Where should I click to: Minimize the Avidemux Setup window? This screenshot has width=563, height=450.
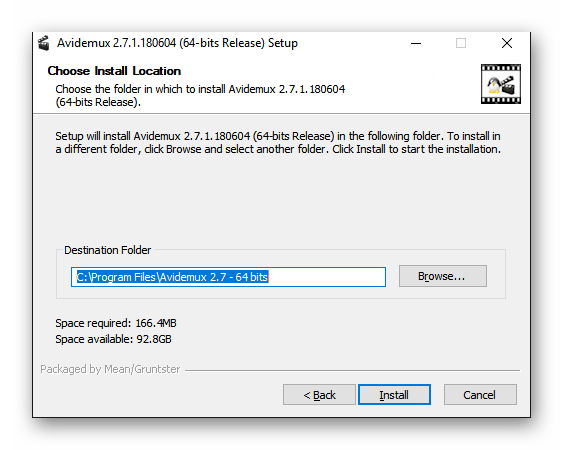click(x=416, y=43)
